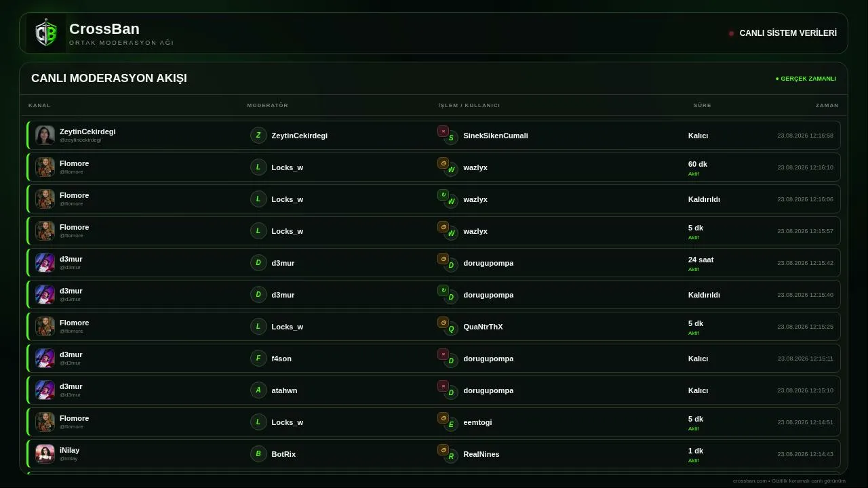The height and width of the screenshot is (488, 868).
Task: Click the KANAL column header
Action: pyautogui.click(x=39, y=105)
